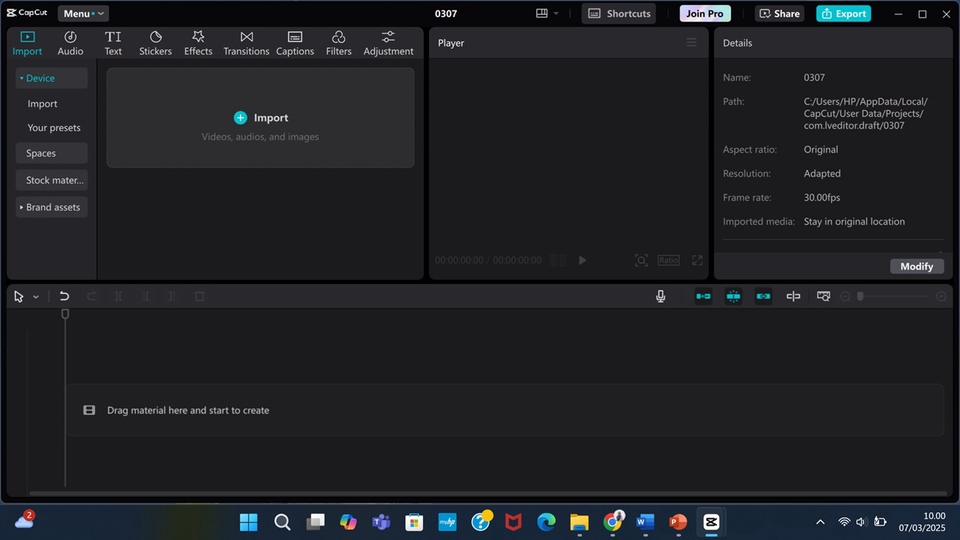This screenshot has height=540, width=960.
Task: Expand the Menu dropdown
Action: pos(83,13)
